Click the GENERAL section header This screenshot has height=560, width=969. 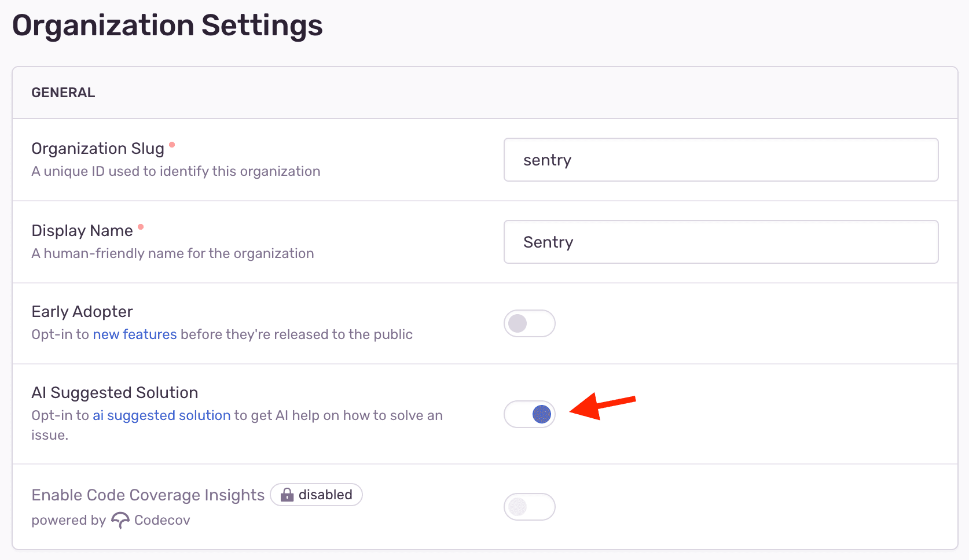(63, 92)
